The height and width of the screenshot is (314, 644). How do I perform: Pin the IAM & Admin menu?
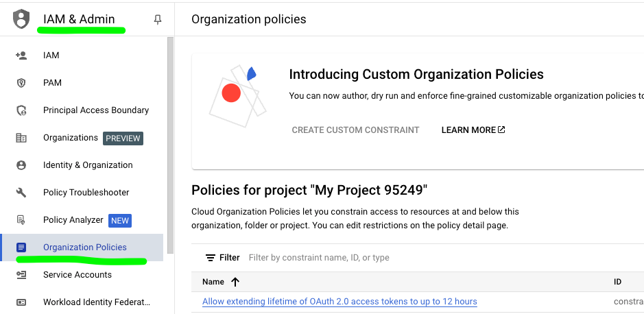[157, 20]
